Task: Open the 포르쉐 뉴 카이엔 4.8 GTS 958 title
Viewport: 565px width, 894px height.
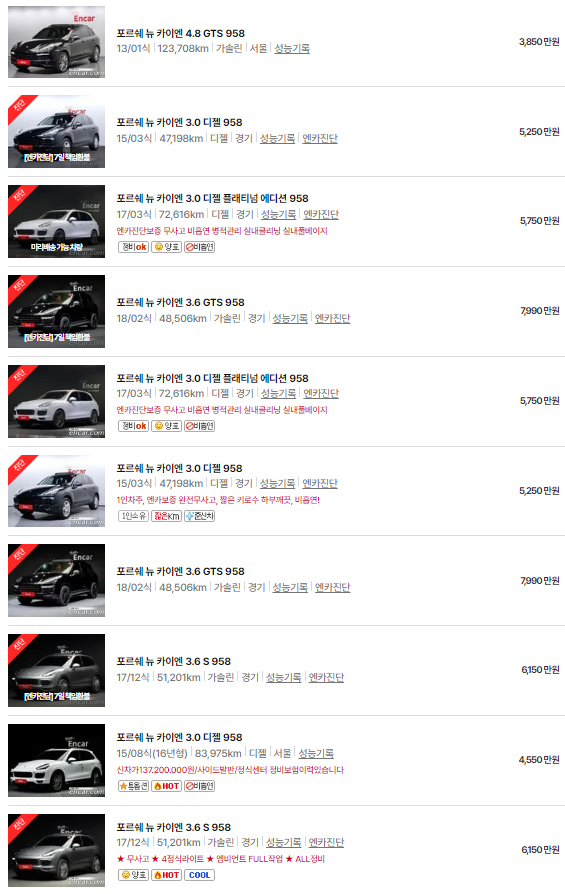Action: 181,33
